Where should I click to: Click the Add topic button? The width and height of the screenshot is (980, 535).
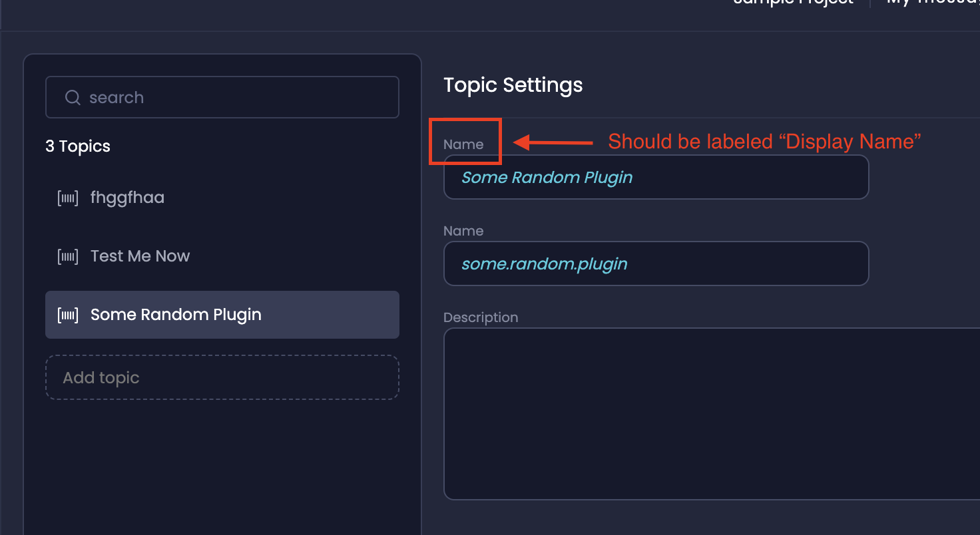222,377
